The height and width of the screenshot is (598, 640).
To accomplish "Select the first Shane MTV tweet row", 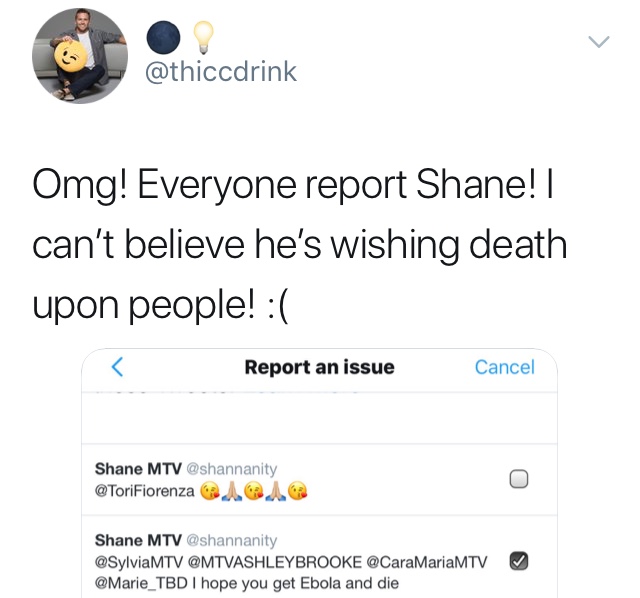I will coord(319,480).
